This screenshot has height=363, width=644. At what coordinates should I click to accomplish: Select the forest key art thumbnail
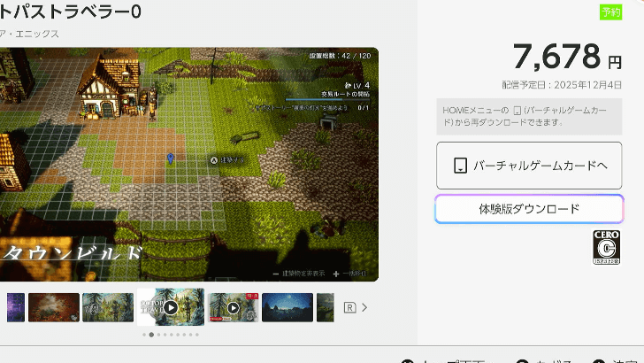coord(108,307)
